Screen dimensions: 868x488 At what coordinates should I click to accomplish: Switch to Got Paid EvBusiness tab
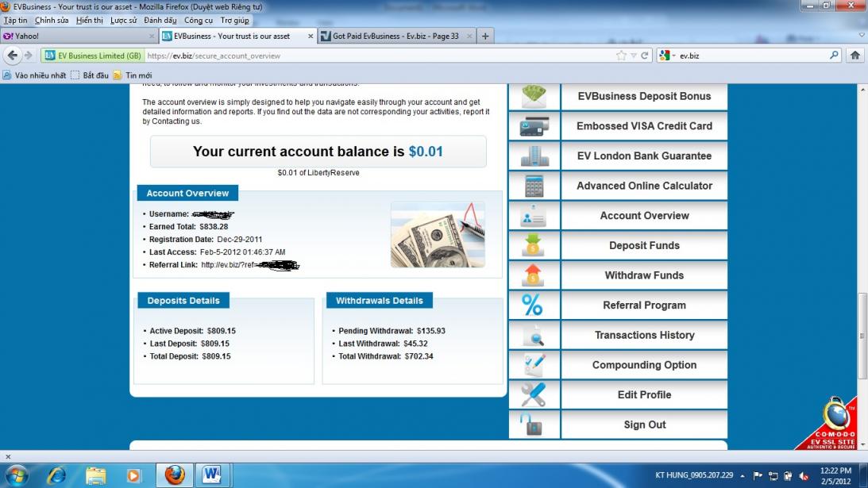click(396, 36)
